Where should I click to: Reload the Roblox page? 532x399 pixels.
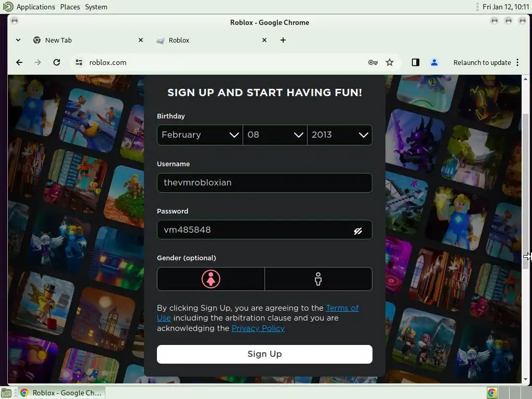(57, 62)
